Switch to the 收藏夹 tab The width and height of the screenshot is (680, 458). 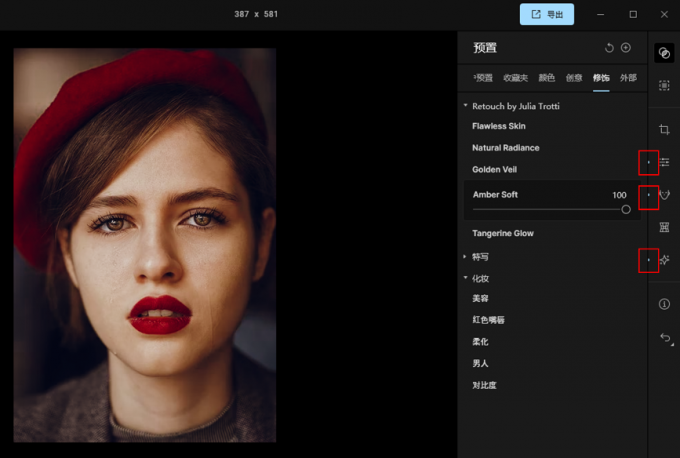tap(516, 77)
